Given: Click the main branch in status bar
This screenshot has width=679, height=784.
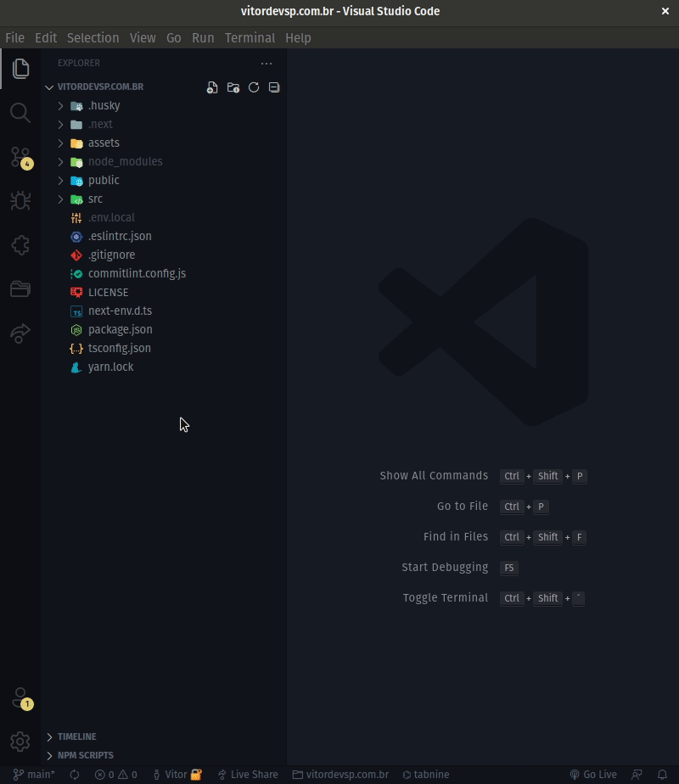Looking at the screenshot, I should 35,775.
